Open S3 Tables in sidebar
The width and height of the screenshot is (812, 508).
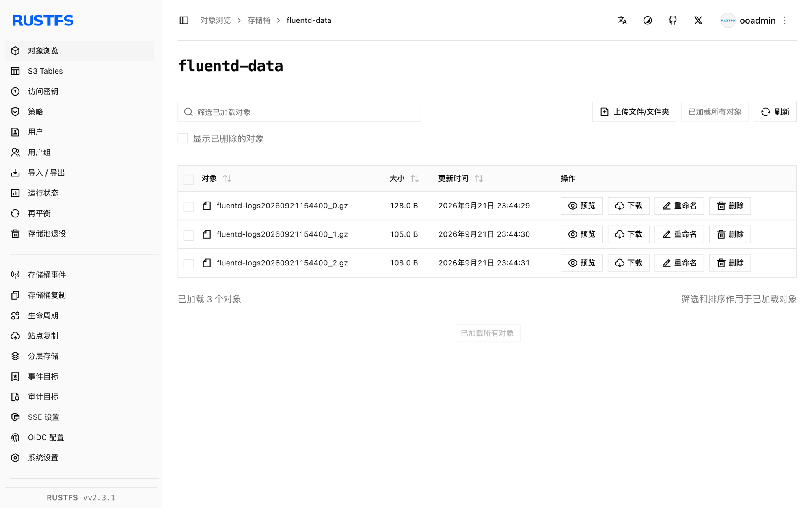80,71
